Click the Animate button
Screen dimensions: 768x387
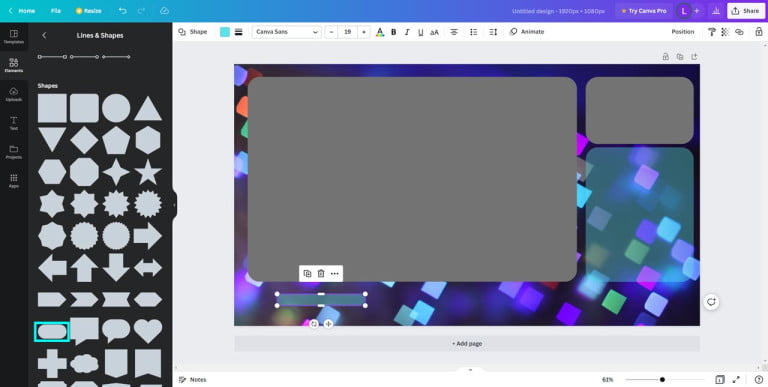(x=527, y=32)
